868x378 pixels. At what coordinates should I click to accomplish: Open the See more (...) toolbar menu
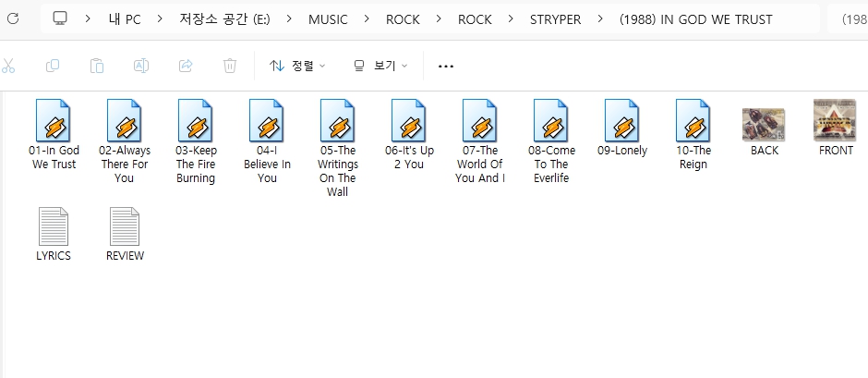coord(446,66)
